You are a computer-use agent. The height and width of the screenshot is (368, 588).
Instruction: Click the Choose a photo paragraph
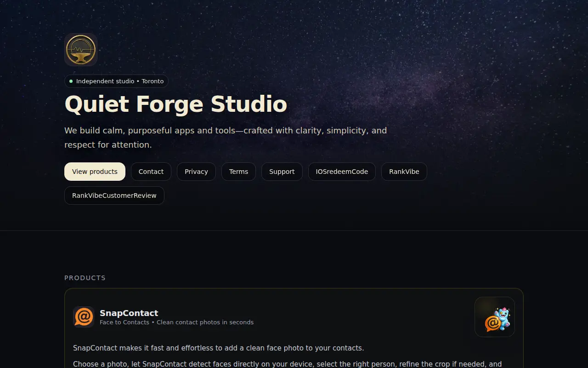287,363
